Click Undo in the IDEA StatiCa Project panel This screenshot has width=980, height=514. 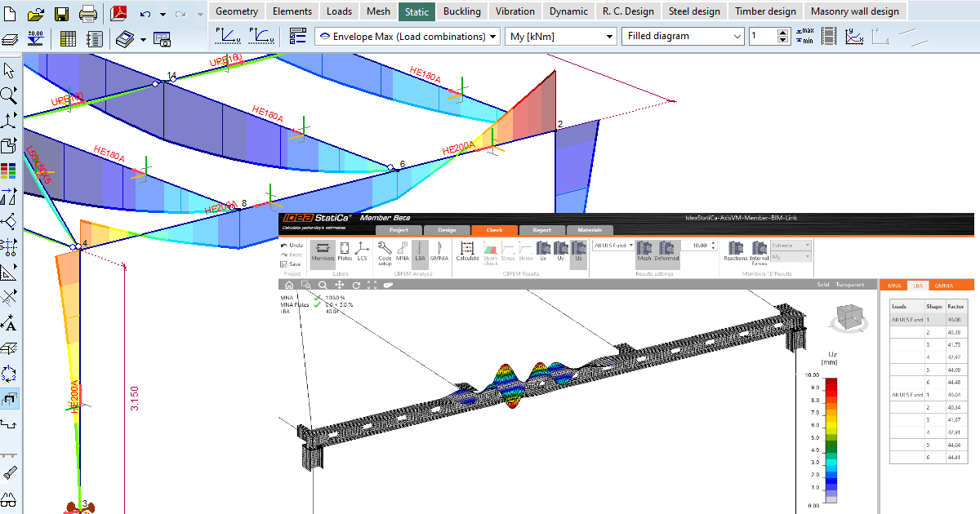coord(291,244)
